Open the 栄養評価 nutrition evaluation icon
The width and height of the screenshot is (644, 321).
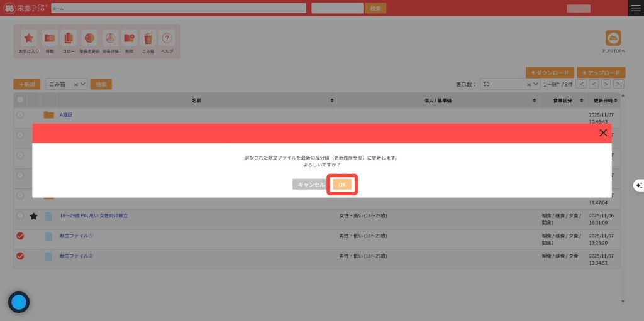pyautogui.click(x=109, y=38)
